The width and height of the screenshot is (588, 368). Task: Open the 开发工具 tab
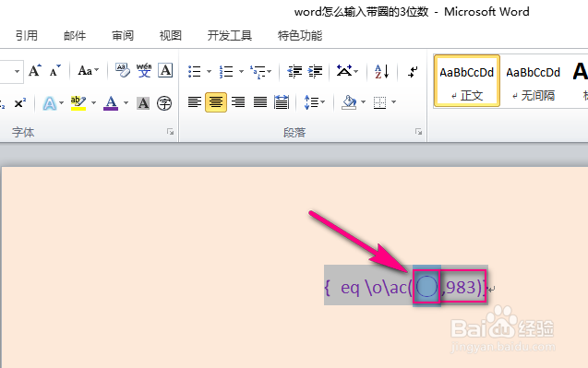(230, 36)
